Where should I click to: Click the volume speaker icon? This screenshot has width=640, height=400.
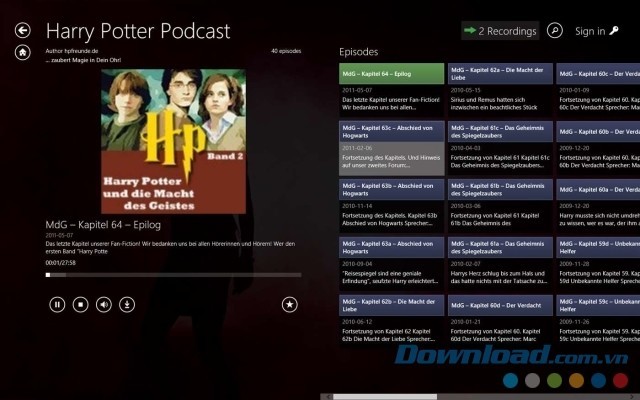pos(104,304)
